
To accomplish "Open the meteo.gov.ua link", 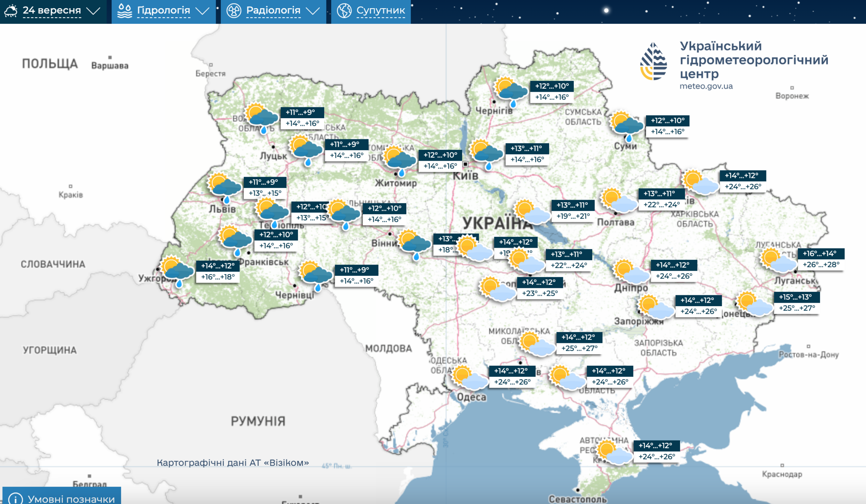I will click(706, 86).
